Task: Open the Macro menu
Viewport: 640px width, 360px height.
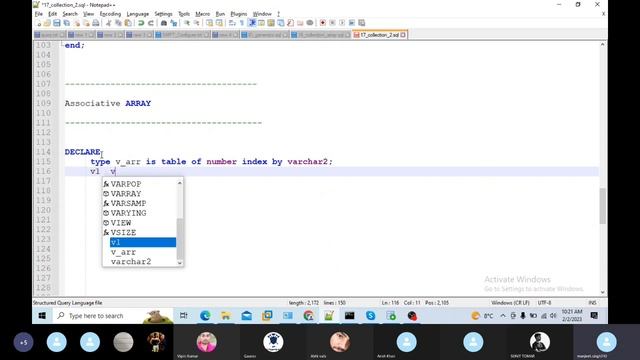Action: click(202, 14)
